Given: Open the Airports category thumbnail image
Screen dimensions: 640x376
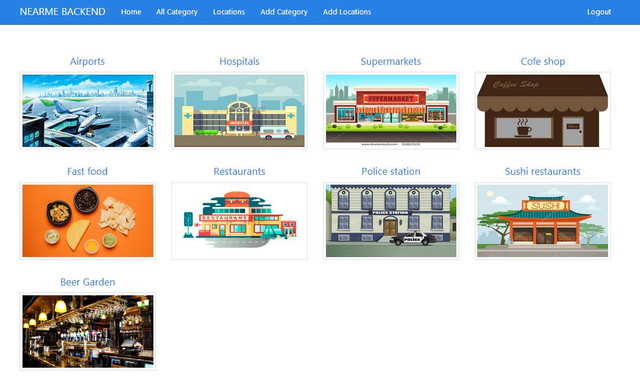Looking at the screenshot, I should tap(88, 111).
